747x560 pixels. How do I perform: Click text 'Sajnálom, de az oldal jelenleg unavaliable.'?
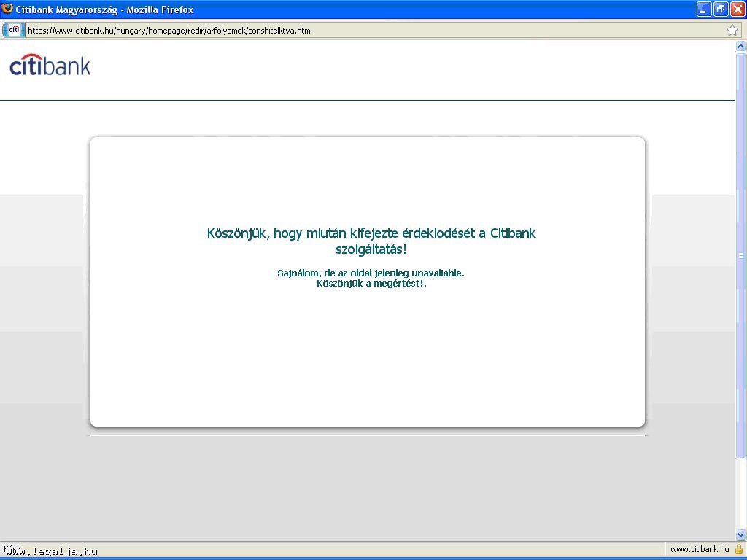pos(371,273)
